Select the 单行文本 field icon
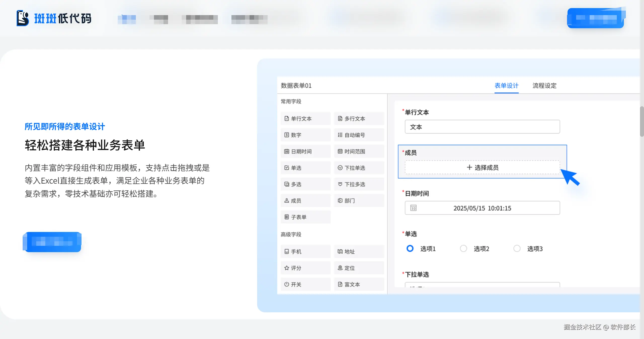Viewport: 644px width, 339px height. pyautogui.click(x=287, y=118)
